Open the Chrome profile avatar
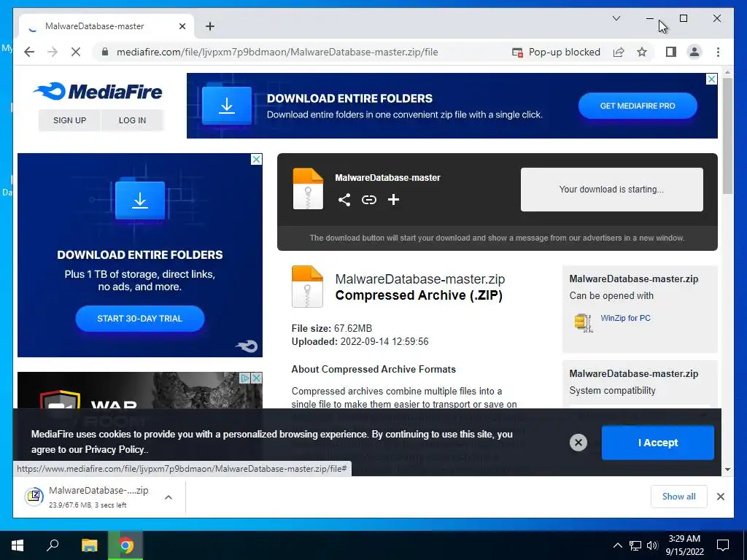The height and width of the screenshot is (560, 747). click(x=694, y=52)
